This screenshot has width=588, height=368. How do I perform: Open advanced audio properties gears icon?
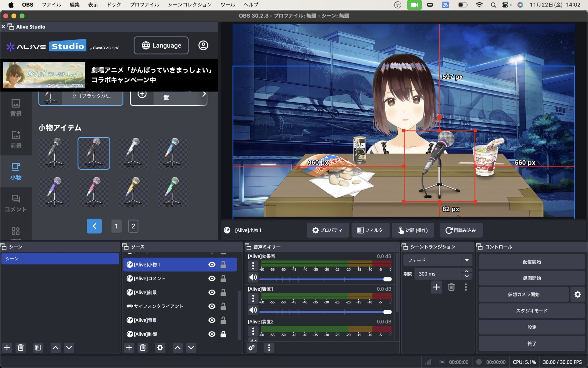pos(252,348)
